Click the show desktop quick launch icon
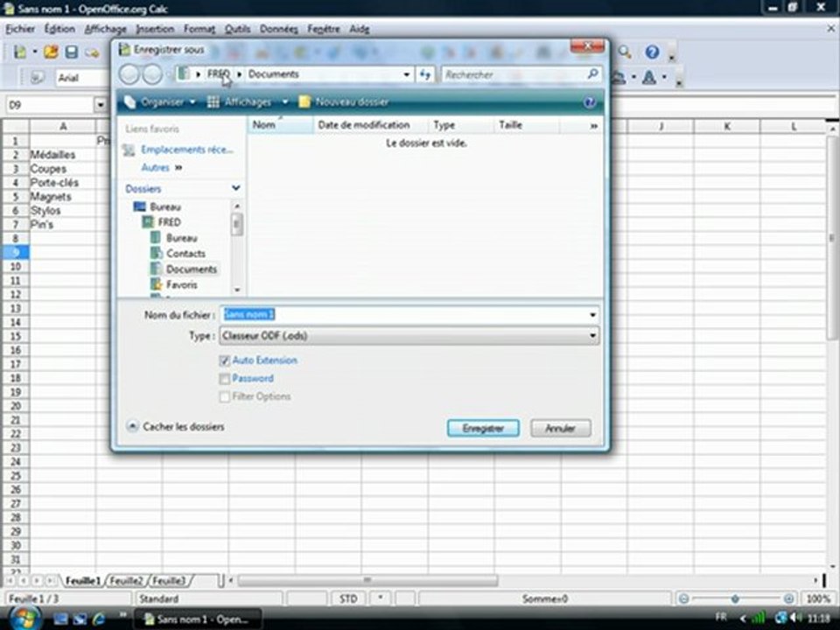 [x=60, y=619]
